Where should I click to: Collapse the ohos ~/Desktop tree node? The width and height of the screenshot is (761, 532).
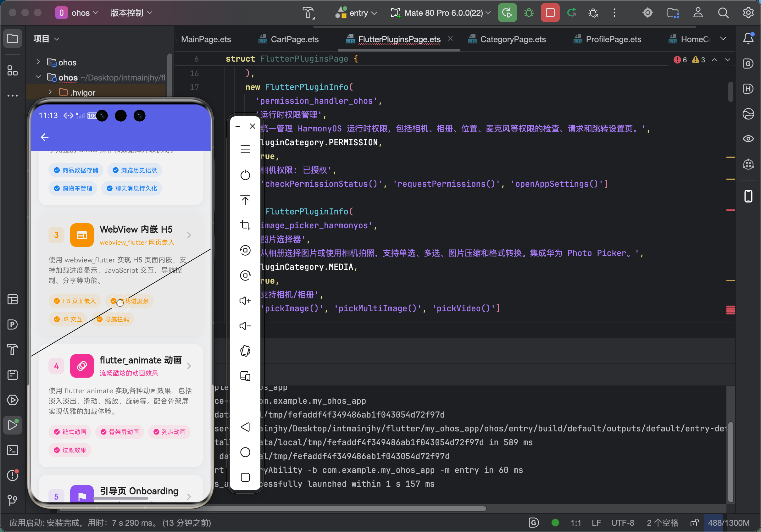pyautogui.click(x=38, y=77)
